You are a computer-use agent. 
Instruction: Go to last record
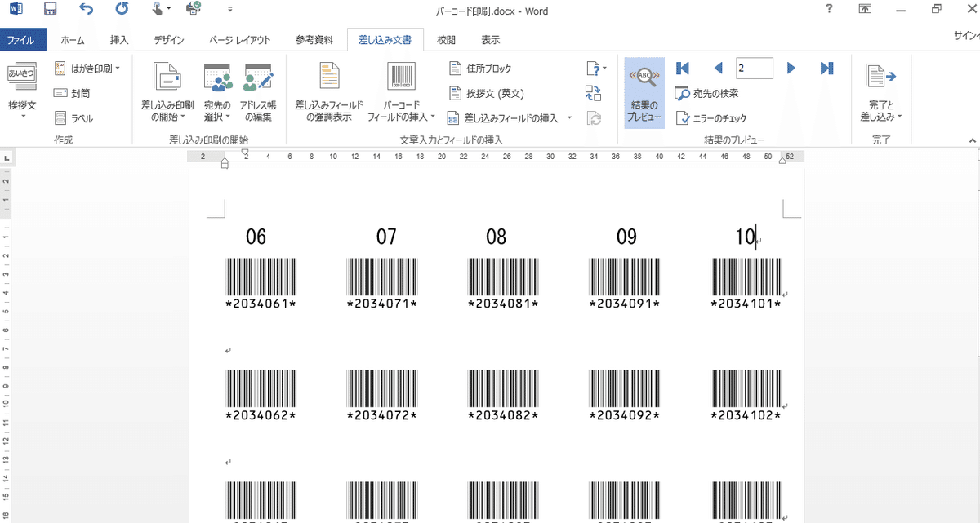pos(826,69)
